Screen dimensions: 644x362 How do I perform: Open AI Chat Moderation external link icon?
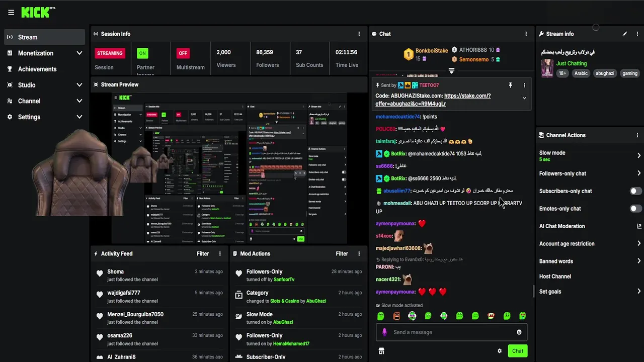639,226
